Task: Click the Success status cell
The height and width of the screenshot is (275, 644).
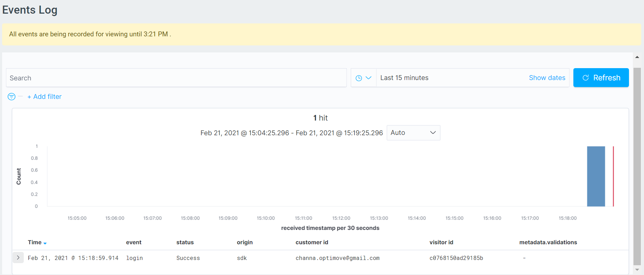Action: tap(188, 258)
